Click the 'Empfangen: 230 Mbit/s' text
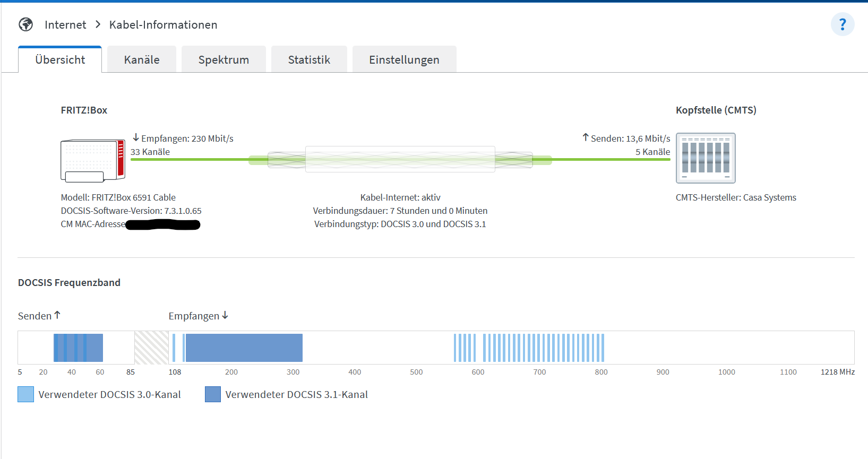This screenshot has height=459, width=868. (187, 138)
